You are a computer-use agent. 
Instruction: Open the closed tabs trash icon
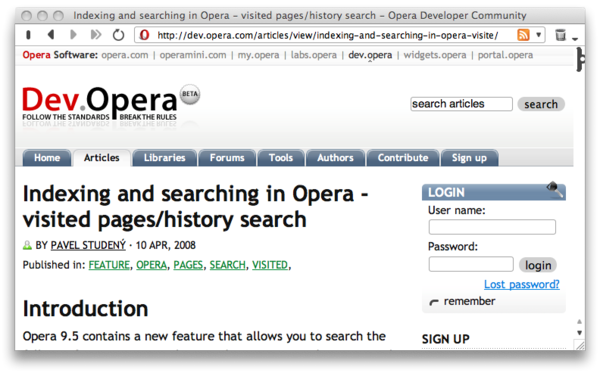(x=560, y=35)
